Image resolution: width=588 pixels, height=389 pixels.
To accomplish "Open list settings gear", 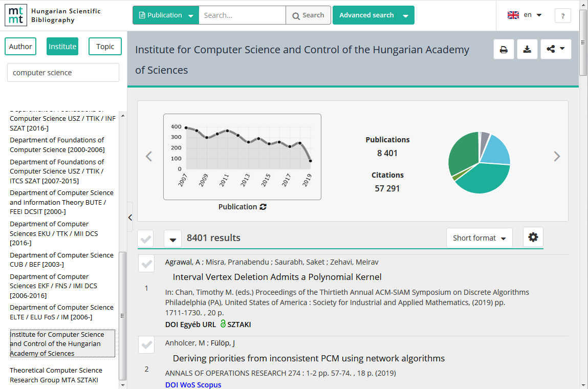I will pos(533,237).
